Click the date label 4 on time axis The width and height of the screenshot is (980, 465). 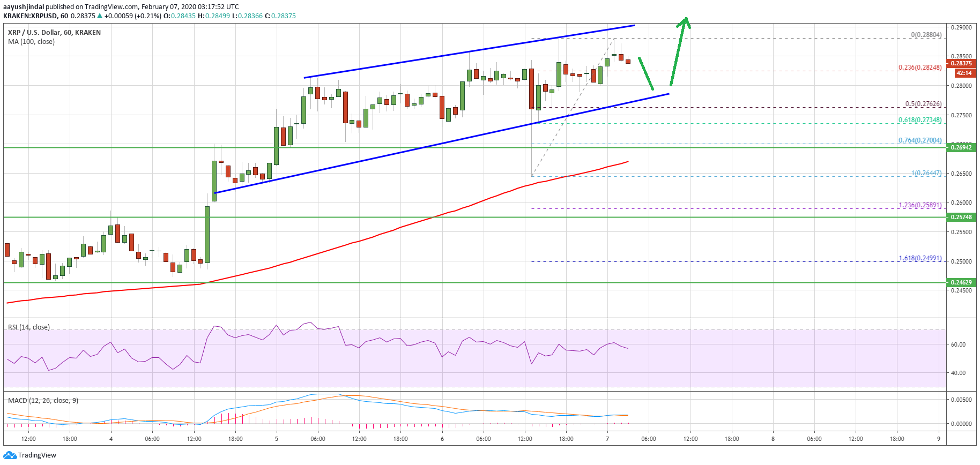pyautogui.click(x=111, y=439)
